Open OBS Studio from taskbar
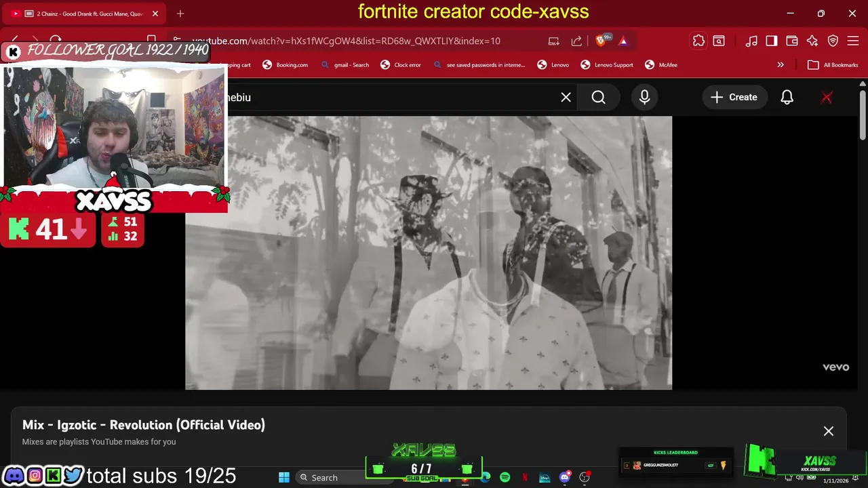The width and height of the screenshot is (868, 488). [x=584, y=477]
